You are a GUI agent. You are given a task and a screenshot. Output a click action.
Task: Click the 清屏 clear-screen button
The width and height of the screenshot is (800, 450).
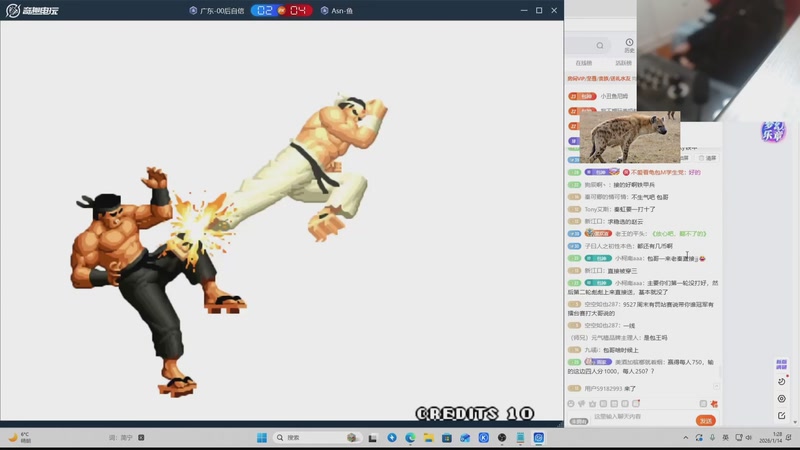coord(708,158)
